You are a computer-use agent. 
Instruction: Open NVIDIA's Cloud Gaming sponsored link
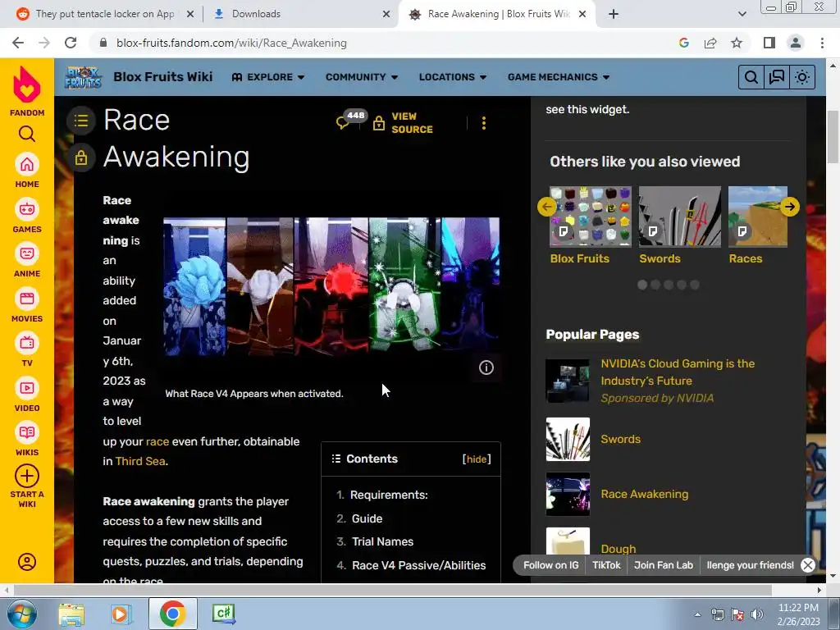pyautogui.click(x=678, y=372)
